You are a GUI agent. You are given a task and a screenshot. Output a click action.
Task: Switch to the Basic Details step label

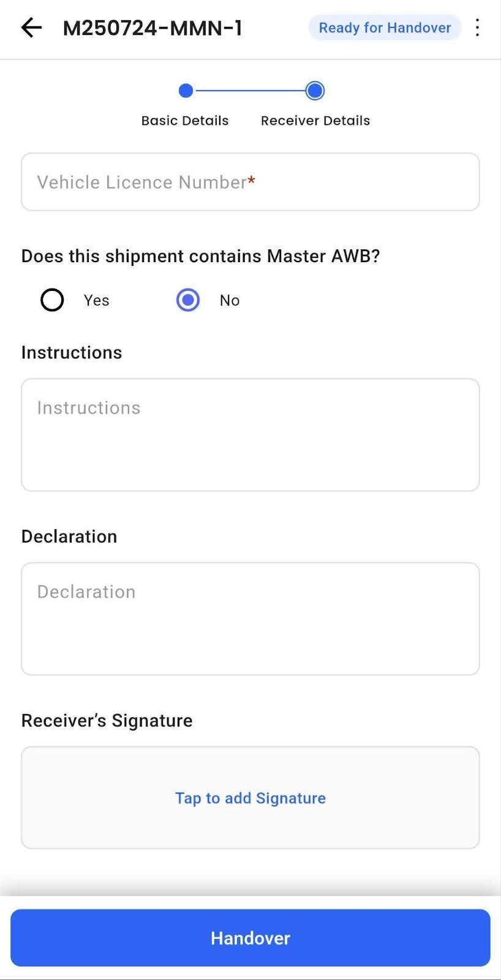(x=185, y=121)
